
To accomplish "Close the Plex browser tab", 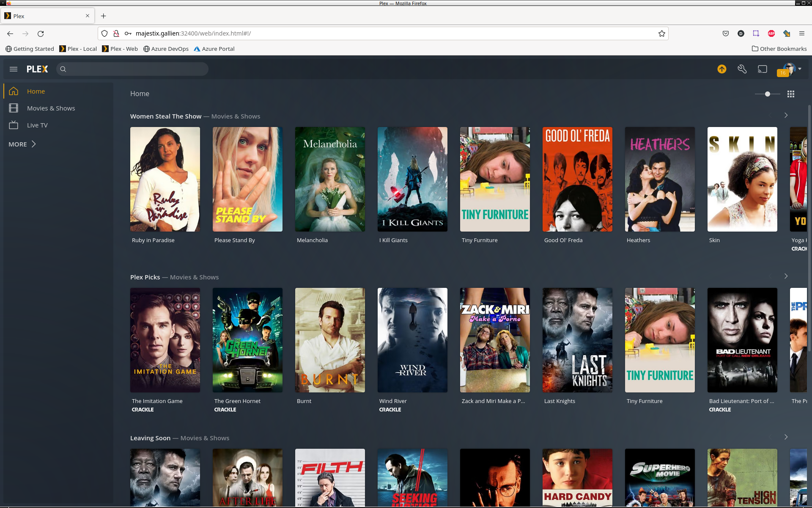I will tap(88, 16).
